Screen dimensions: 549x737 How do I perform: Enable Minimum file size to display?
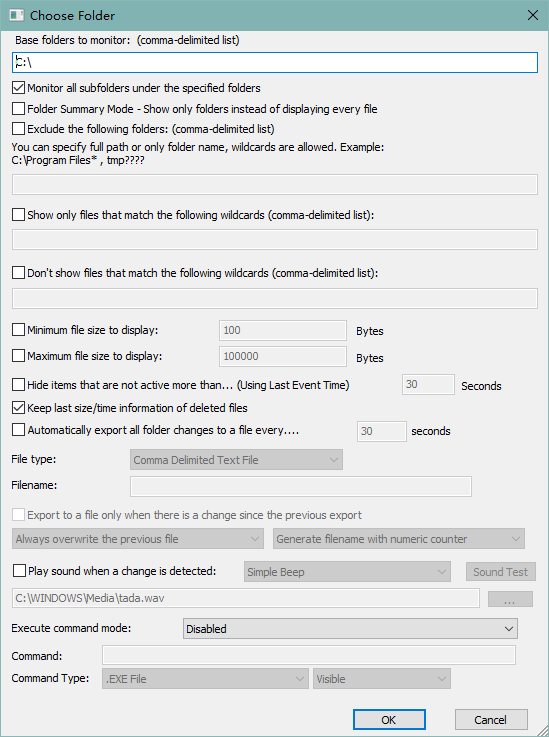pyautogui.click(x=18, y=330)
